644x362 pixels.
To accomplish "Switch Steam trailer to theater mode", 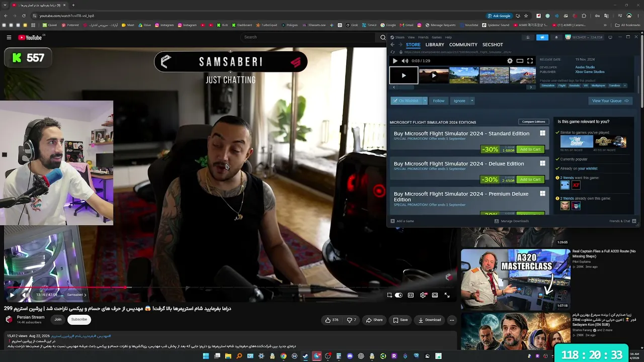I will (520, 61).
